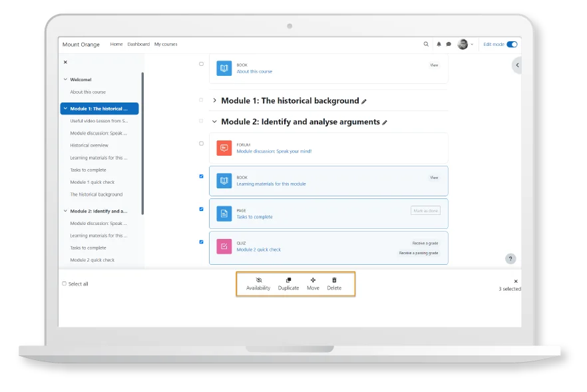The image size is (587, 392).
Task: Open Learning materials for this module link
Action: tap(271, 184)
